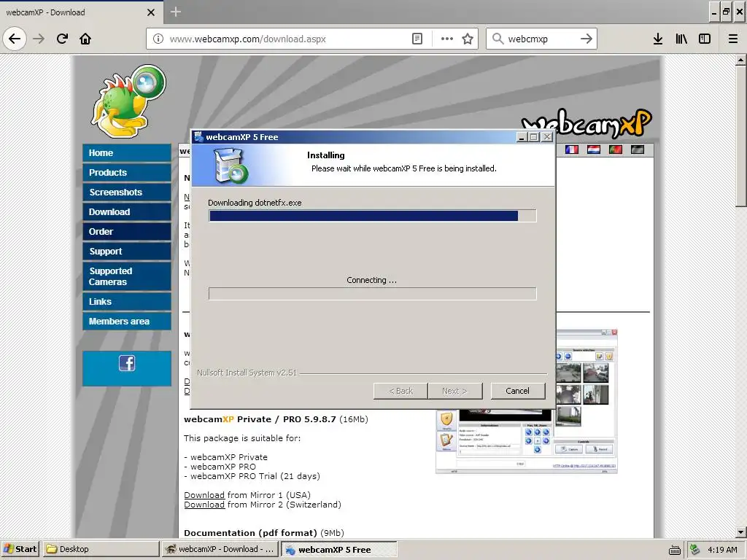Screen dimensions: 747x560
Task: Toggle the browser sidebar
Action: (705, 39)
